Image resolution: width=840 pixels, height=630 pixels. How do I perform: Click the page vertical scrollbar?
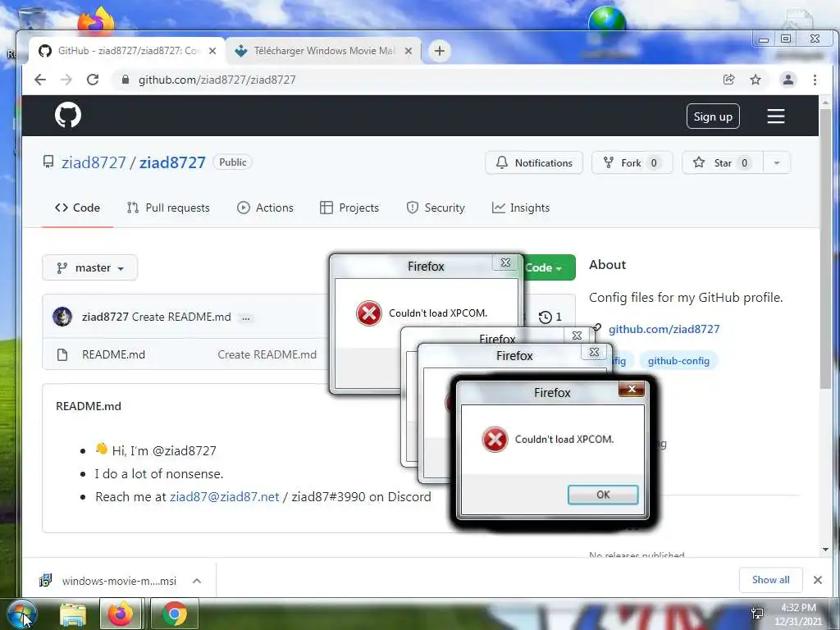pyautogui.click(x=825, y=249)
